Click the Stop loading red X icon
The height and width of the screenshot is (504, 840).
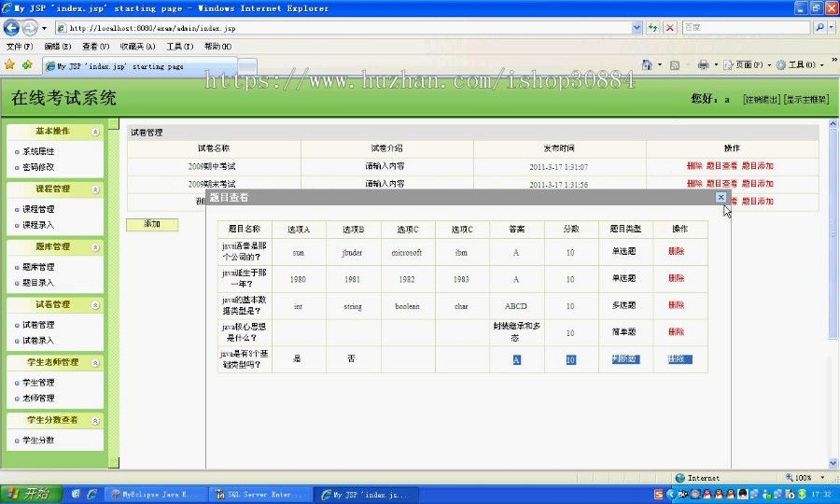click(x=669, y=27)
